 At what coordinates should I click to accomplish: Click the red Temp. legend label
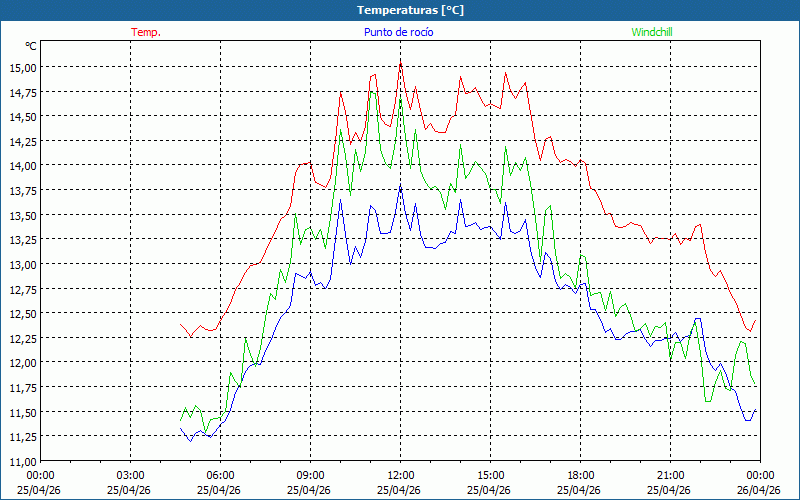coord(146,32)
